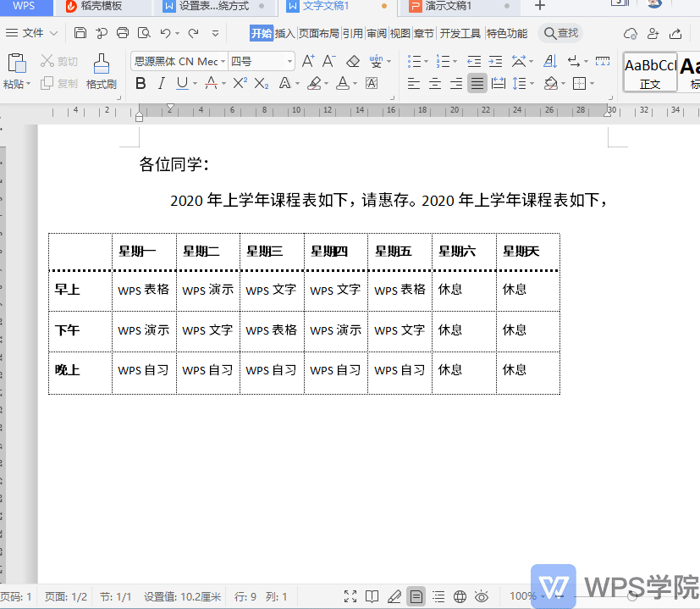This screenshot has height=609, width=700.
Task: Decrease paragraph indent
Action: coord(474,61)
